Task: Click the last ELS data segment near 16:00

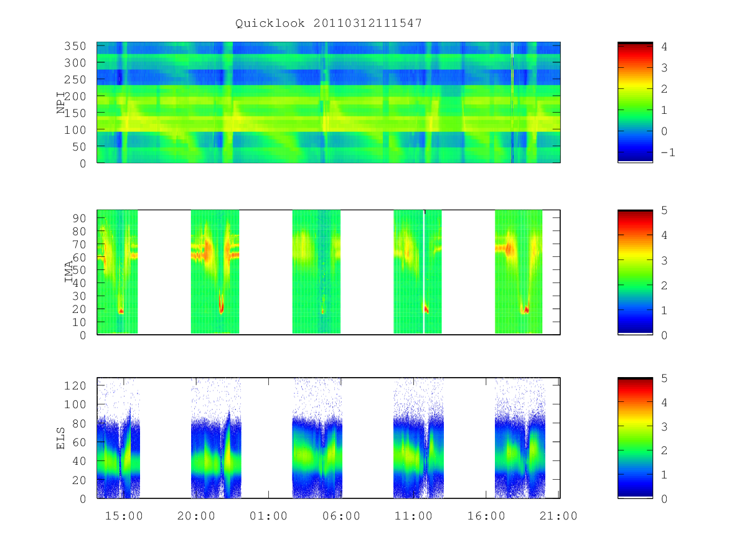Action: [520, 438]
